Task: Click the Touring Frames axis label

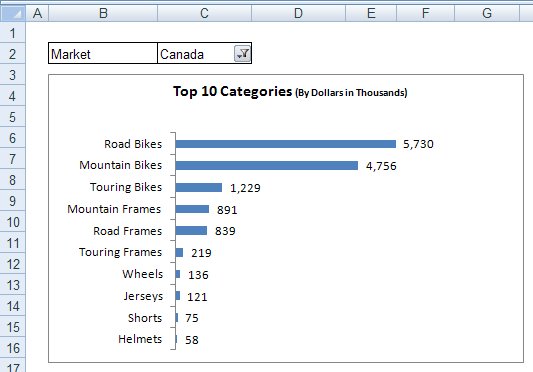Action: pos(120,252)
